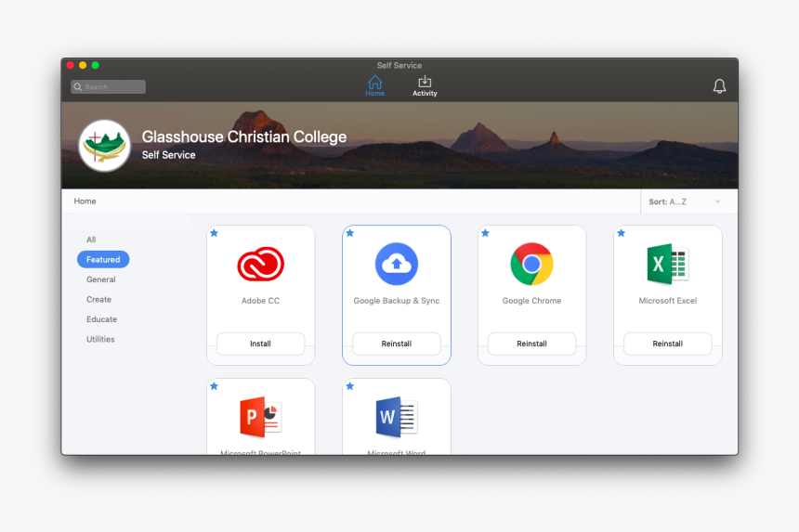Click the Glasshouse Christian College heading
This screenshot has width=799, height=532.
[x=244, y=136]
